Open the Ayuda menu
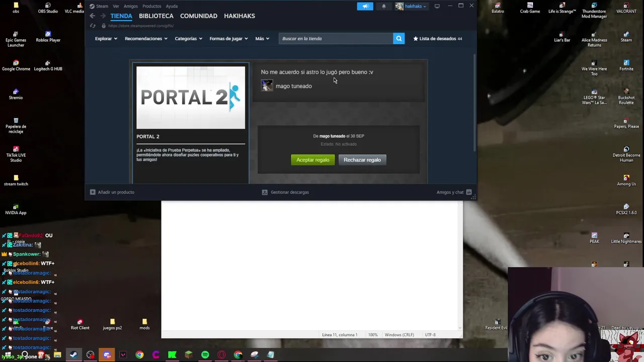The width and height of the screenshot is (644, 362). click(x=172, y=6)
